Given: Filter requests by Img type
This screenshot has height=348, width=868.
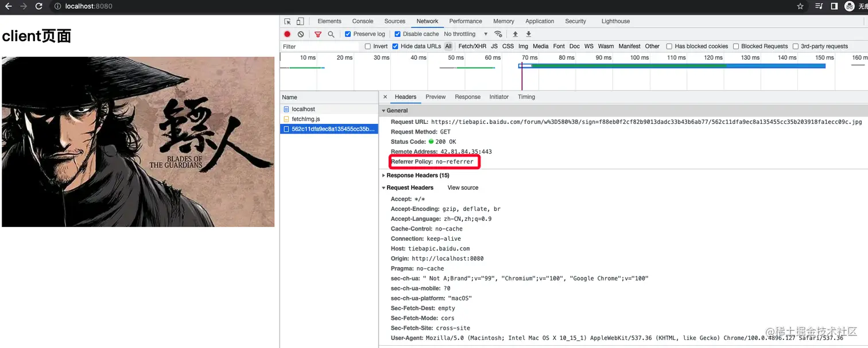Looking at the screenshot, I should (523, 46).
